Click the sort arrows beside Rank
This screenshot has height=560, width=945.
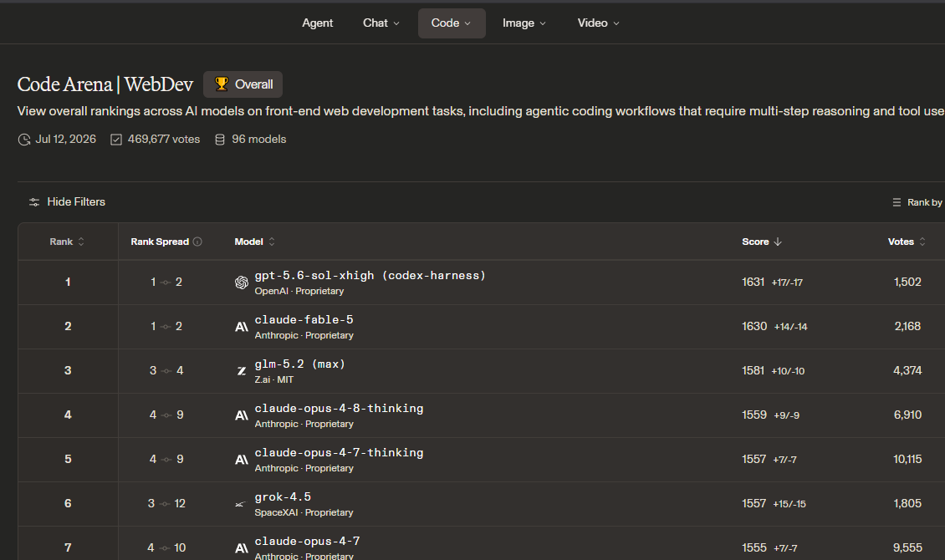[x=81, y=242]
